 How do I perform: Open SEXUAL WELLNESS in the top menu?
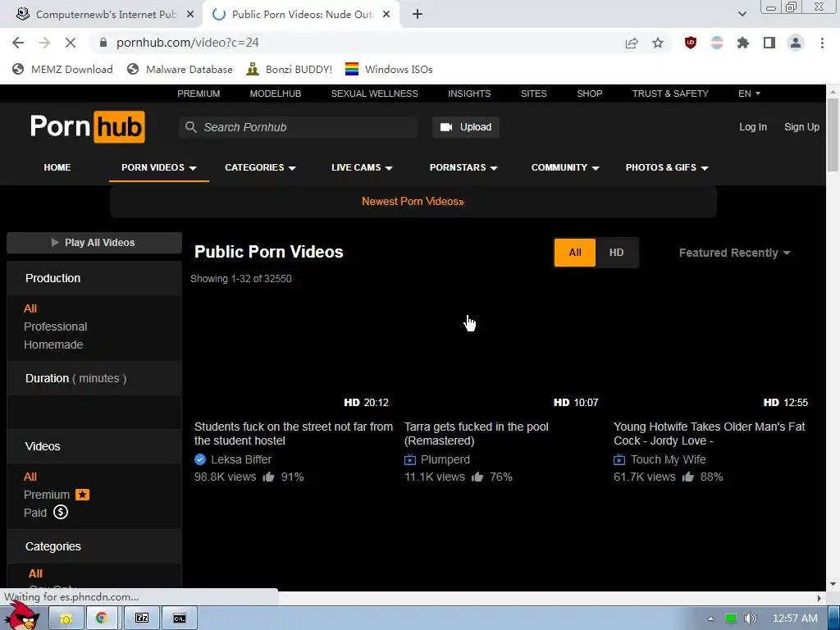374,94
